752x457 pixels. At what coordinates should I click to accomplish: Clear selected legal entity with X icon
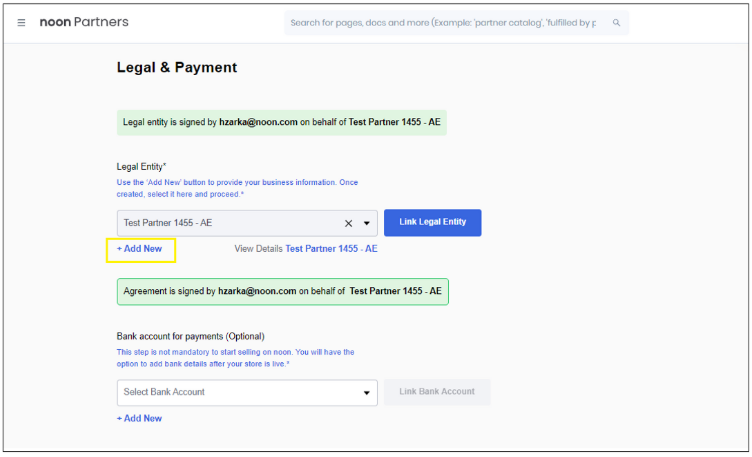click(349, 224)
